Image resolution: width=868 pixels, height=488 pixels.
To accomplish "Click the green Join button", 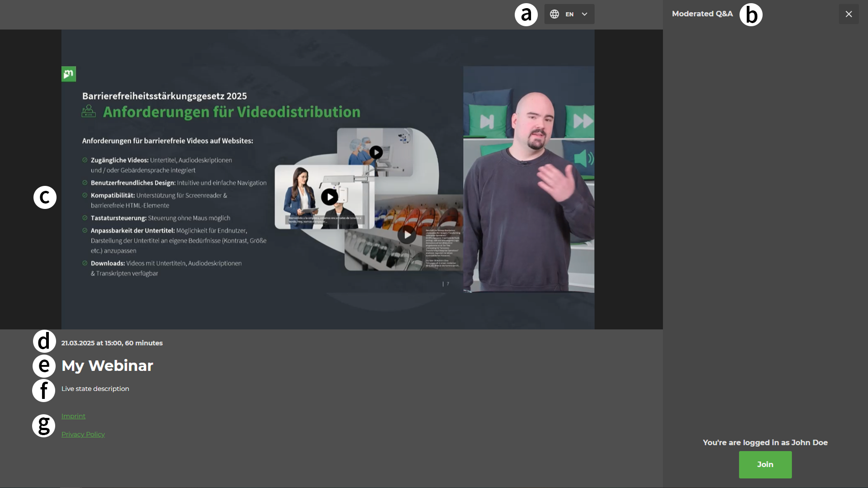I will (x=765, y=464).
